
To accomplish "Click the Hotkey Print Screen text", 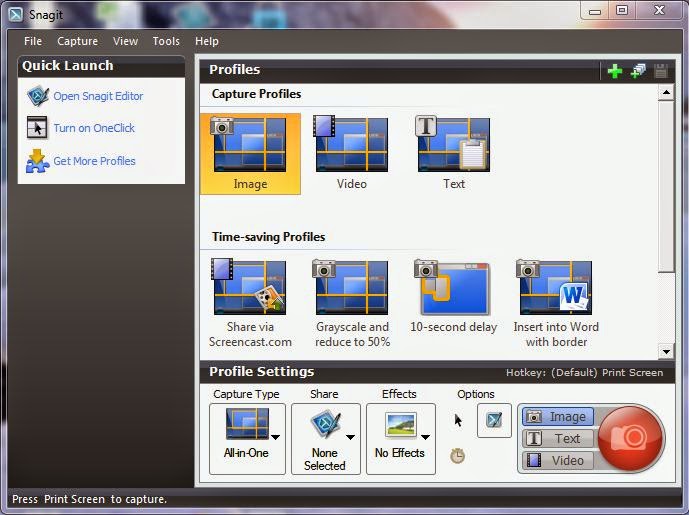I will pos(584,373).
